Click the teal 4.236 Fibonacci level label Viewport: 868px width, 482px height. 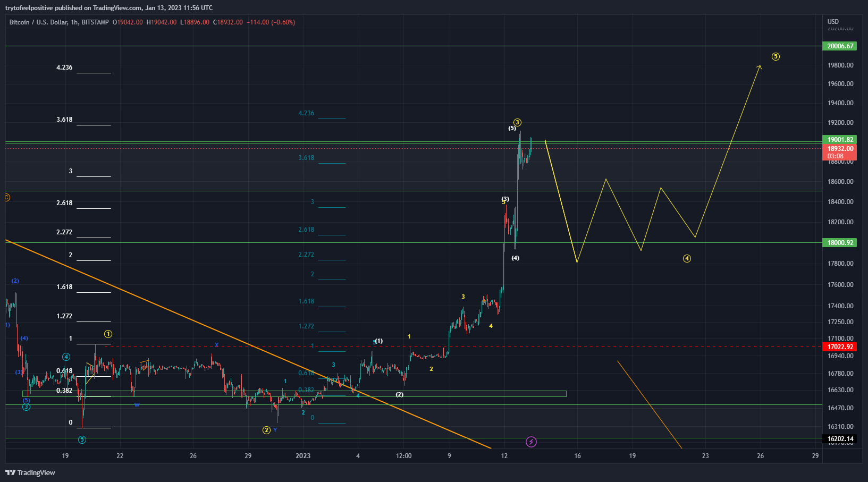306,113
